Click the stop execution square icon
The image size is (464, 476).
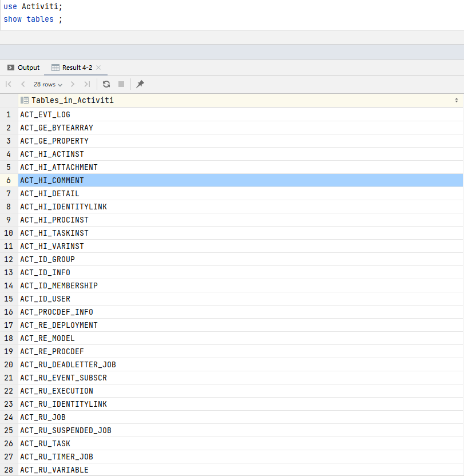click(x=121, y=84)
